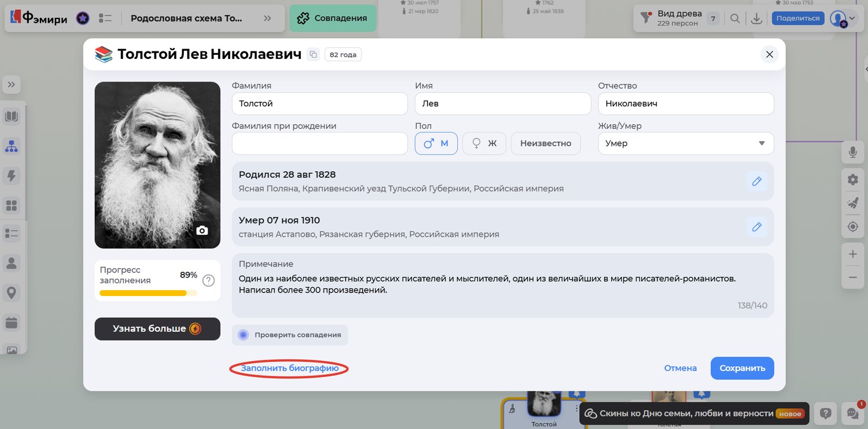Select Неизвестно gender option
The height and width of the screenshot is (429, 868).
pos(546,143)
